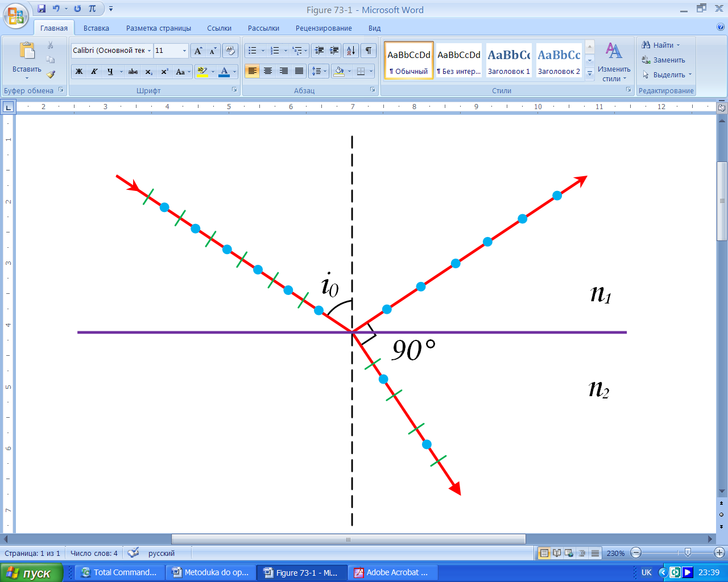
Task: Open Word Help question mark
Action: pyautogui.click(x=721, y=27)
